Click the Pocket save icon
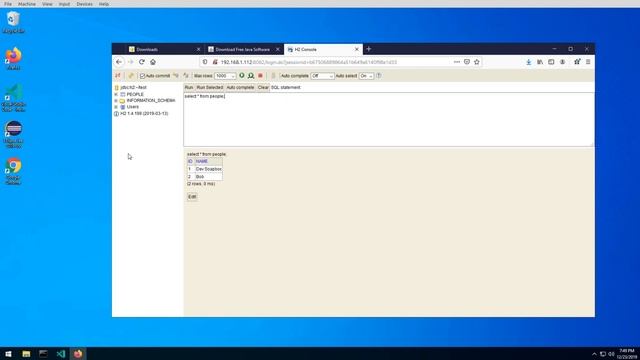This screenshot has height=360, width=640. (467, 62)
